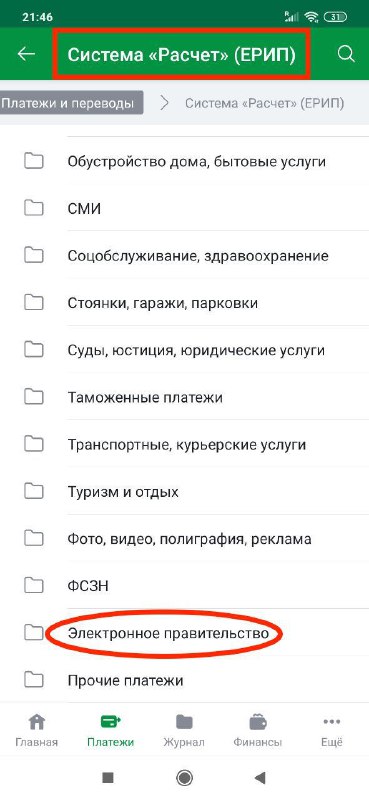The height and width of the screenshot is (800, 369).
Task: Select the Платежи tab icon
Action: (110, 722)
